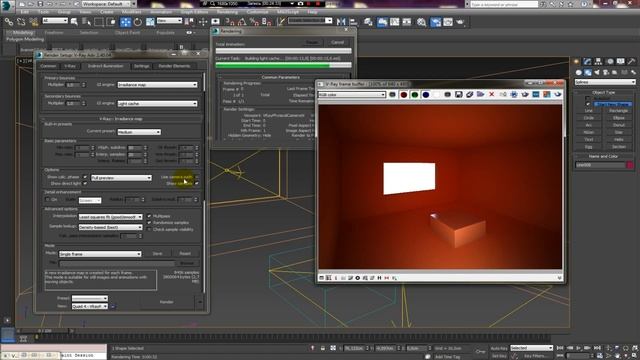Toggle the blue channel in V-Ray frame buffer
Viewport: 640px width, 360px height.
tap(426, 95)
